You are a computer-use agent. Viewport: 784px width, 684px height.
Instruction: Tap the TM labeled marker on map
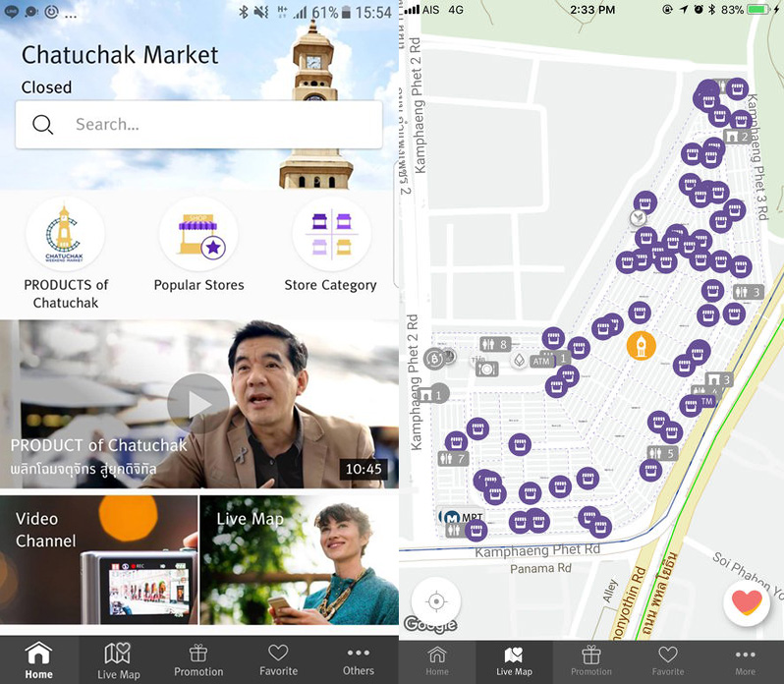[x=707, y=402]
